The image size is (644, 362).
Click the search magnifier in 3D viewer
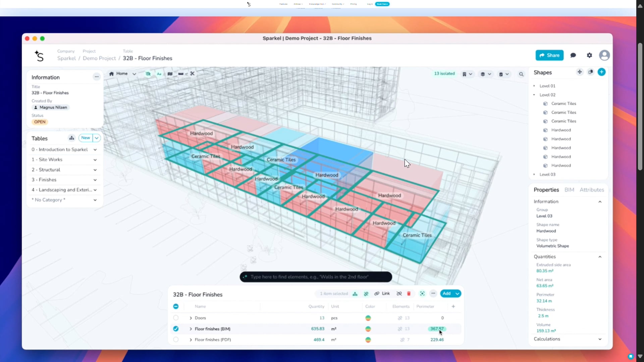coord(521,74)
